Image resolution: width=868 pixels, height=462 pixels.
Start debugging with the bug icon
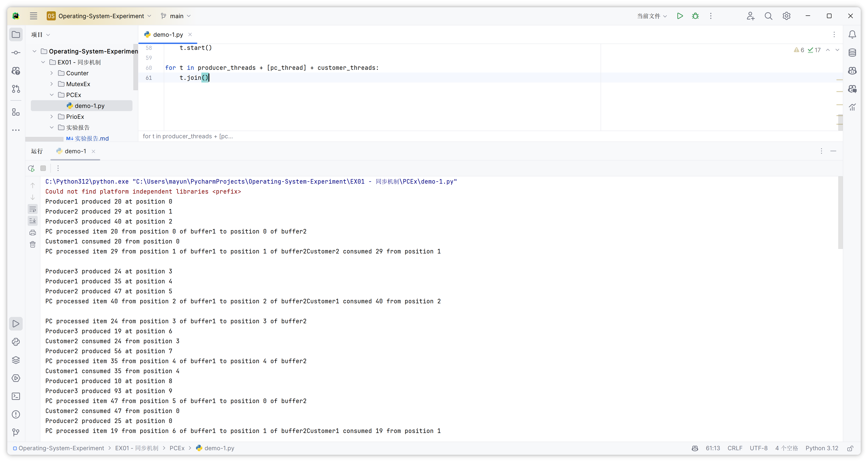pyautogui.click(x=695, y=16)
